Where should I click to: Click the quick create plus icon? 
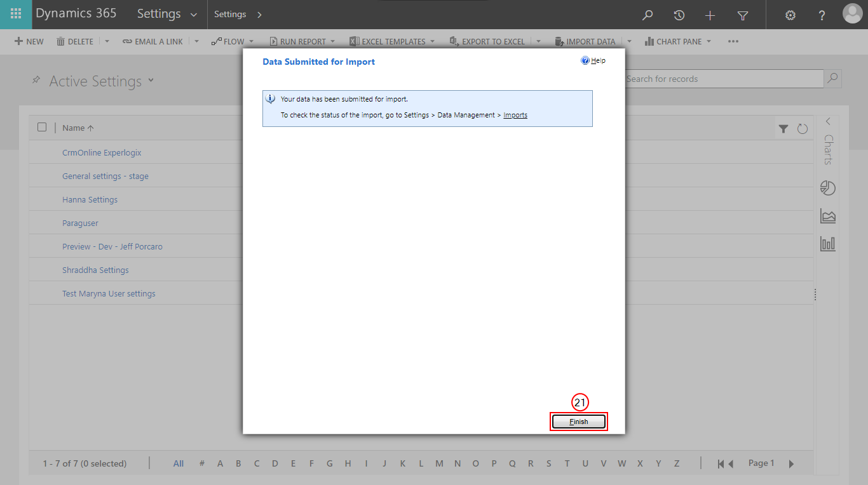click(710, 15)
